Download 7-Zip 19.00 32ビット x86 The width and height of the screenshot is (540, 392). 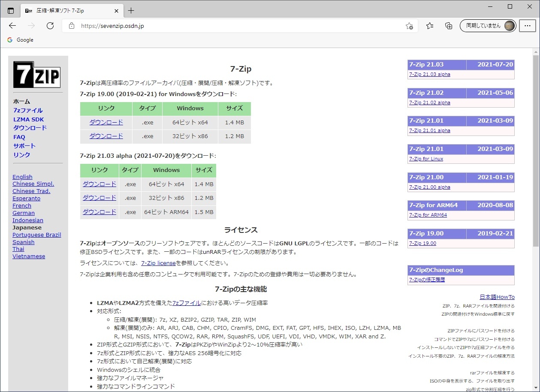pos(106,136)
